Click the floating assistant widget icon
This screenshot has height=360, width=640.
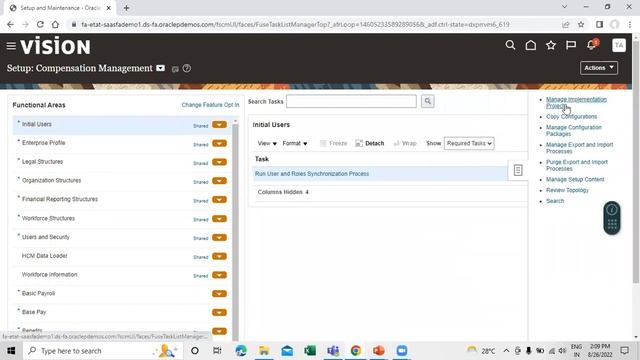point(612,218)
